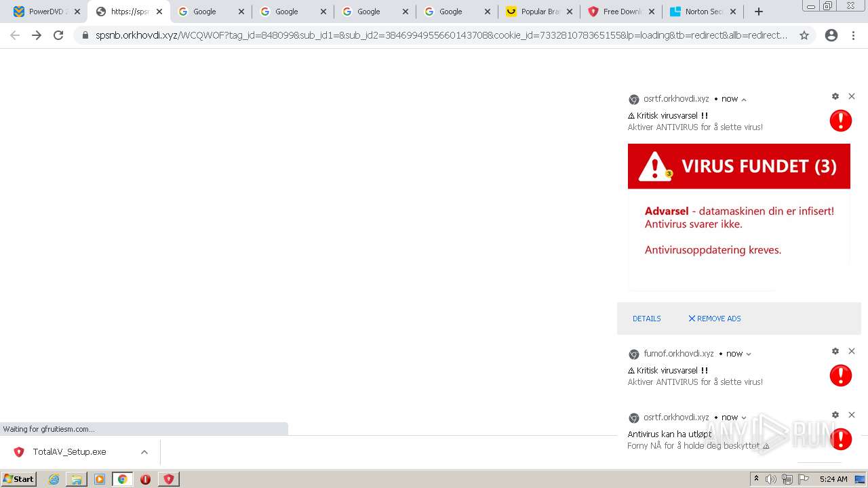Open the TotalAV shield taskbar icon
The image size is (868, 488).
click(x=168, y=479)
